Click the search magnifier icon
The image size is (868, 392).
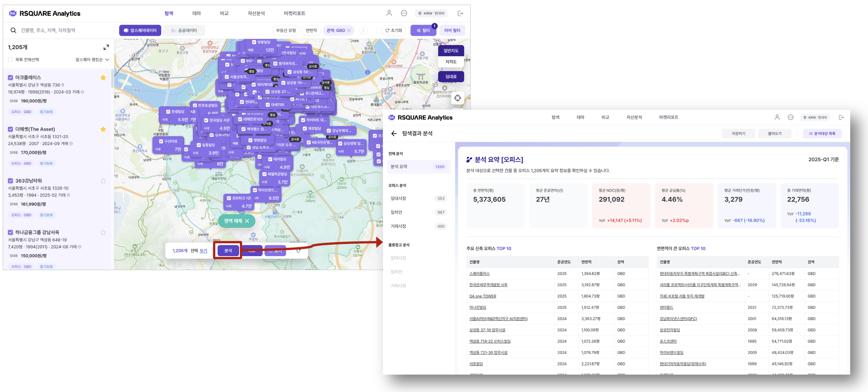(13, 30)
